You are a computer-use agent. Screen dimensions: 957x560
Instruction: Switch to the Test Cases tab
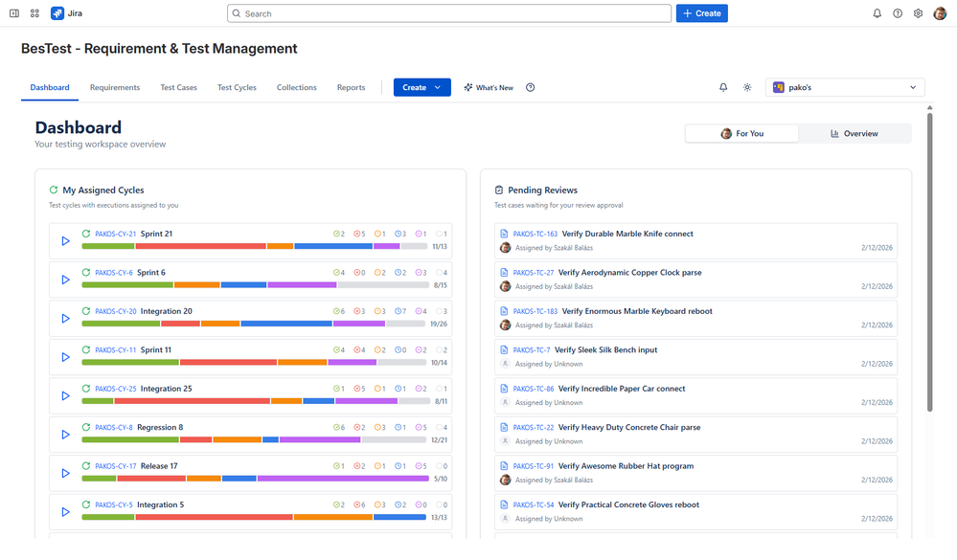pos(178,87)
